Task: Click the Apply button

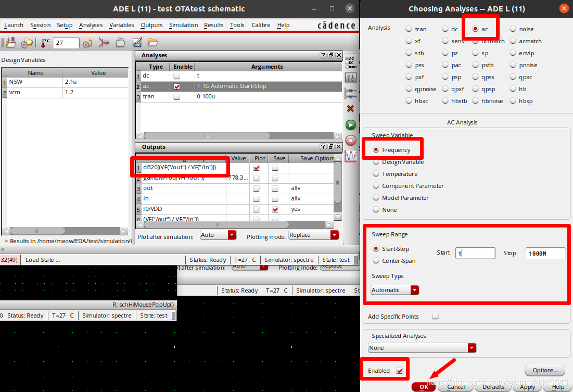Action: coord(527,386)
